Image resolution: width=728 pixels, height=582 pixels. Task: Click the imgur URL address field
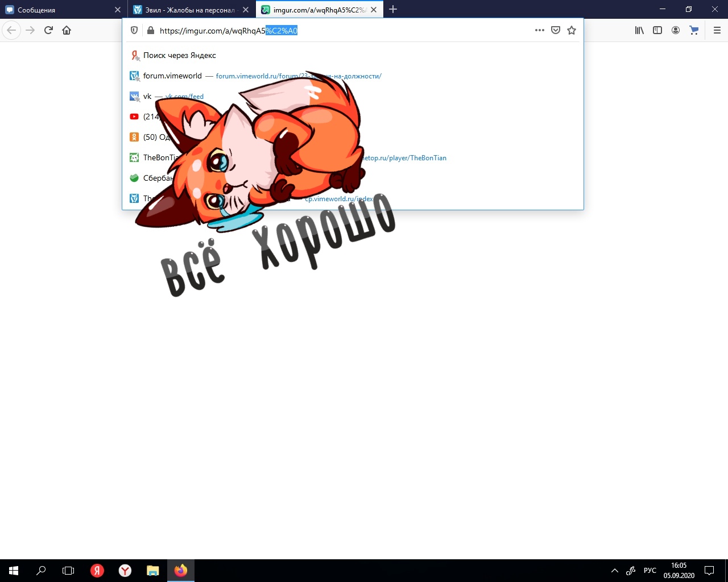click(341, 31)
